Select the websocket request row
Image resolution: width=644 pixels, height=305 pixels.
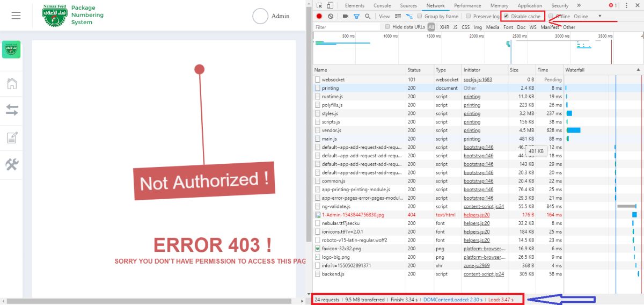(x=478, y=79)
